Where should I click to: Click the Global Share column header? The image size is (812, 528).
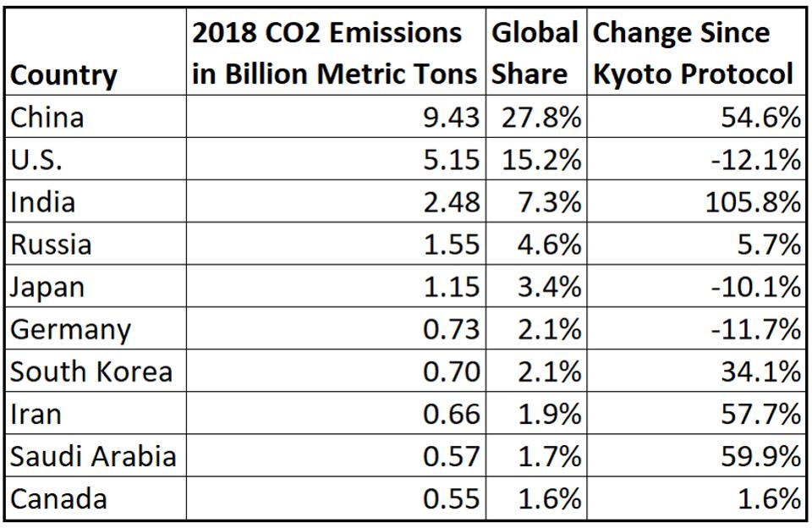536,54
